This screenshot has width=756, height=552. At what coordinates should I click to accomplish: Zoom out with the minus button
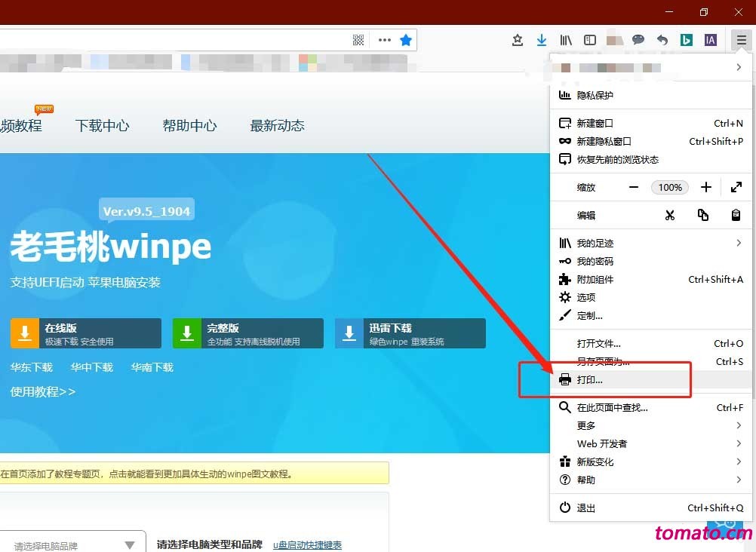[634, 188]
